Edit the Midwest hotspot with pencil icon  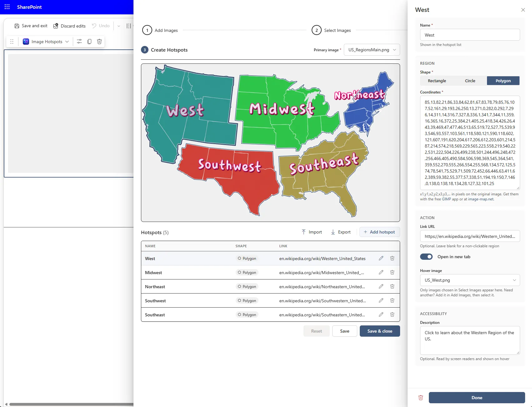[381, 272]
